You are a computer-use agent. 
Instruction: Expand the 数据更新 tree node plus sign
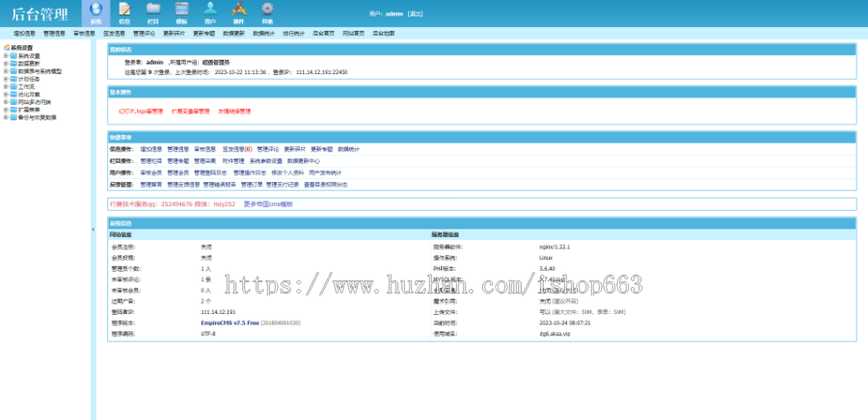coord(6,64)
